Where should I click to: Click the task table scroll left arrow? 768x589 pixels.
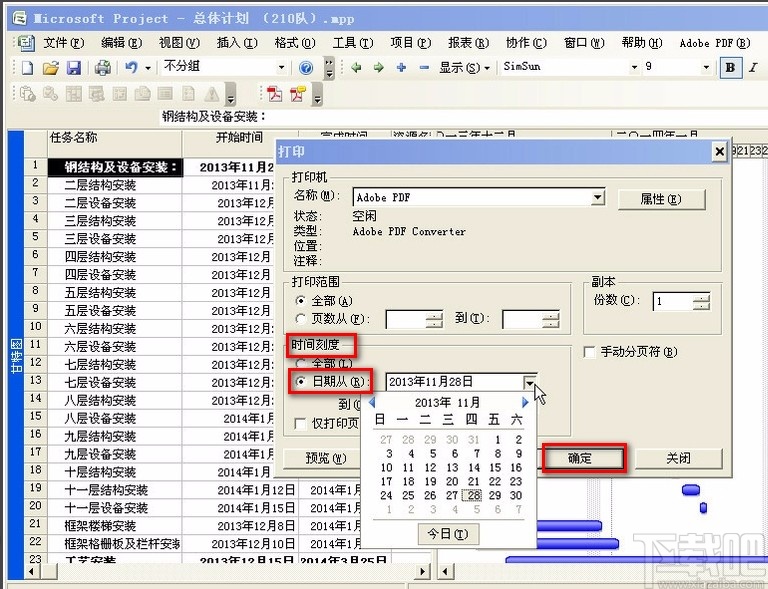[x=32, y=571]
